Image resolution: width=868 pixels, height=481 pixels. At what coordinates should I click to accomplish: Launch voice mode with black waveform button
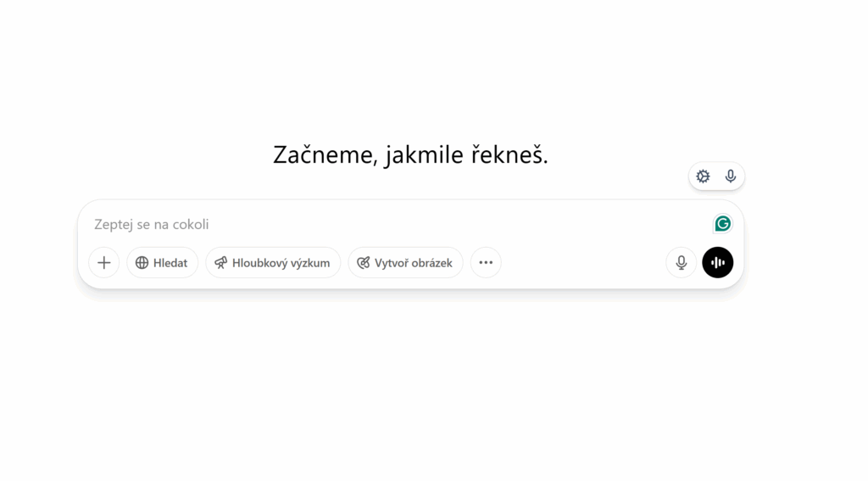click(718, 263)
